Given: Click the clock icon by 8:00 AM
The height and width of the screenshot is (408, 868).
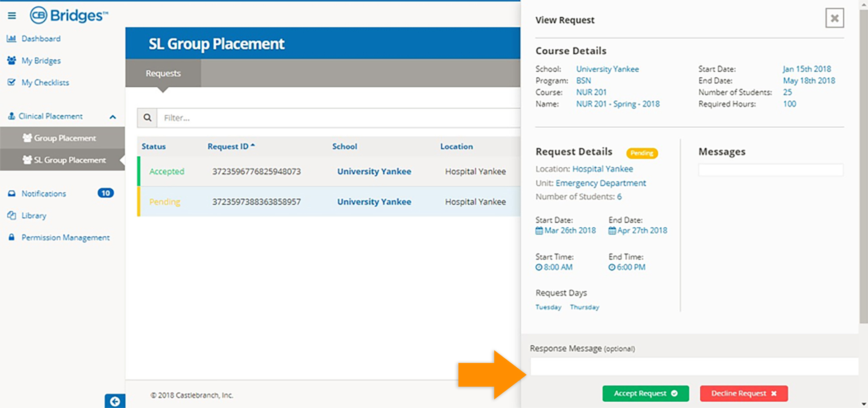Looking at the screenshot, I should (x=539, y=267).
